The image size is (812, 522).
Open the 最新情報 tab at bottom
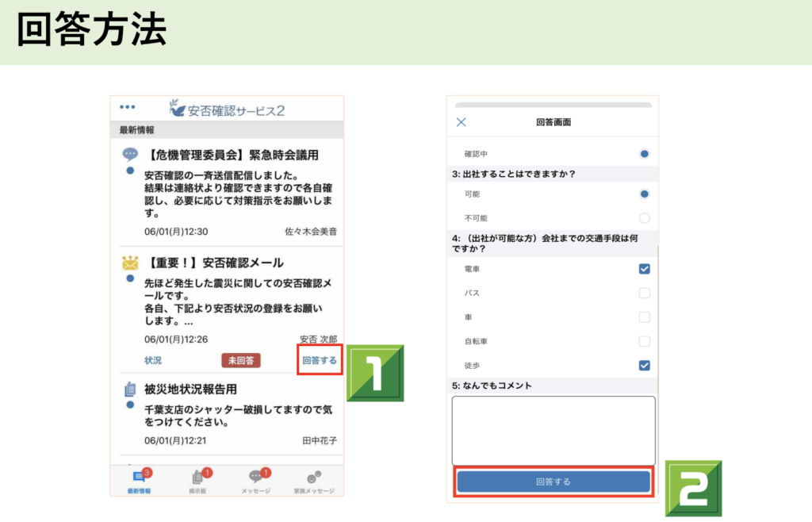[x=140, y=482]
